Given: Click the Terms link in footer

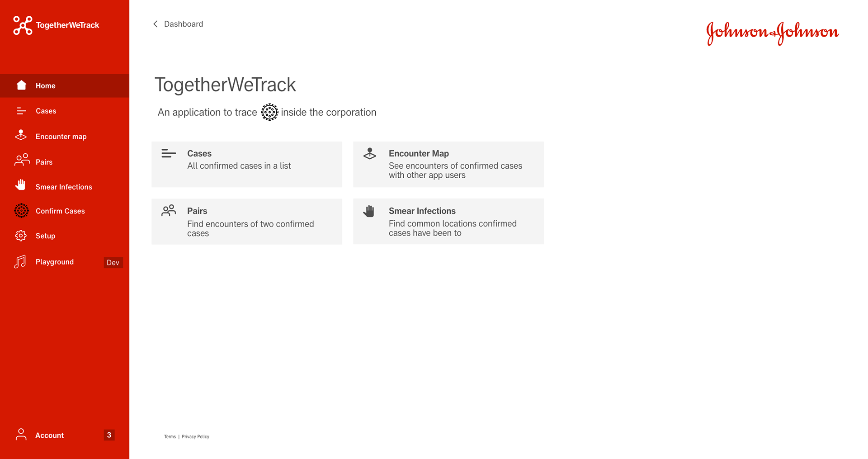Looking at the screenshot, I should (x=170, y=437).
